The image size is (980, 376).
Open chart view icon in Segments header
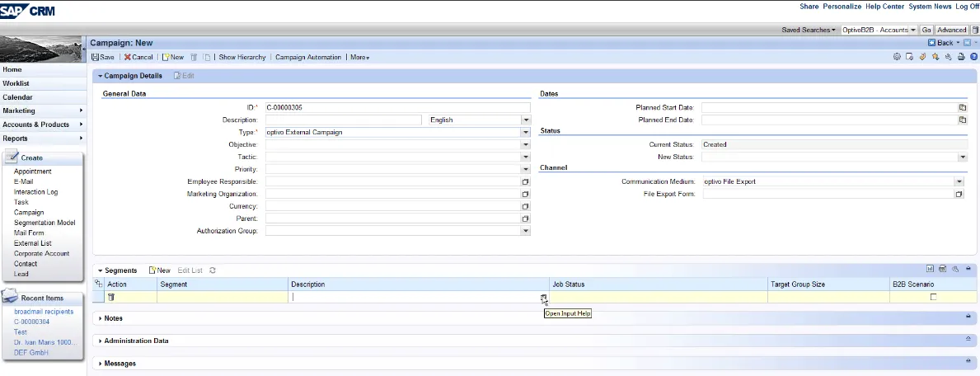point(930,269)
